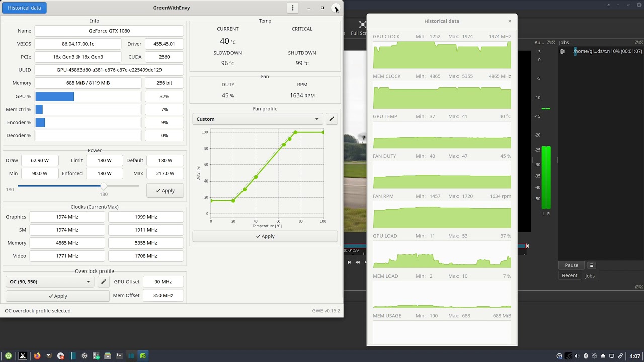Close the Historical data popup window
The image size is (644, 362).
(x=510, y=21)
